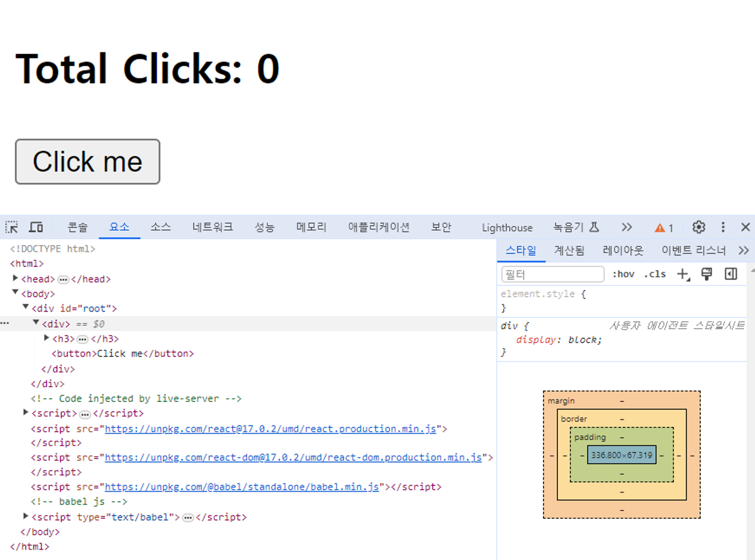Switch to the 콘솔 tab

[x=78, y=227]
